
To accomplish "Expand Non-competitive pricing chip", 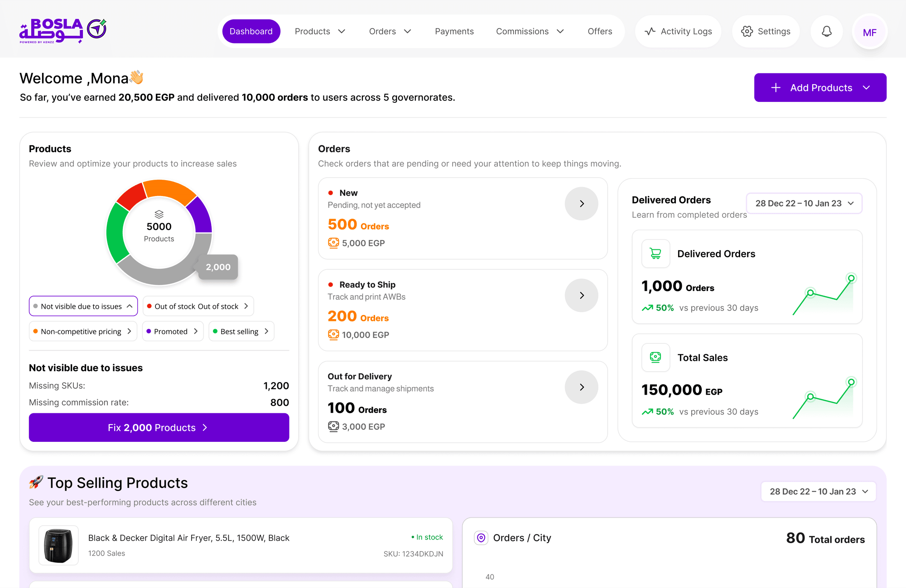I will 83,331.
